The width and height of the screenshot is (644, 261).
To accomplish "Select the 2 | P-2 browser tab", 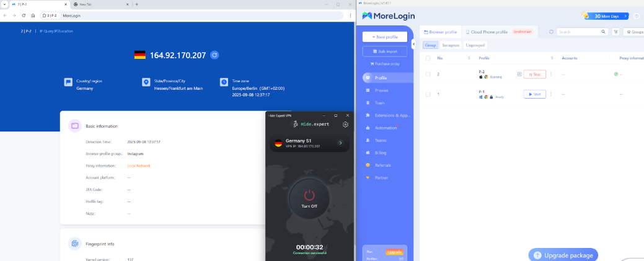I will [39, 4].
